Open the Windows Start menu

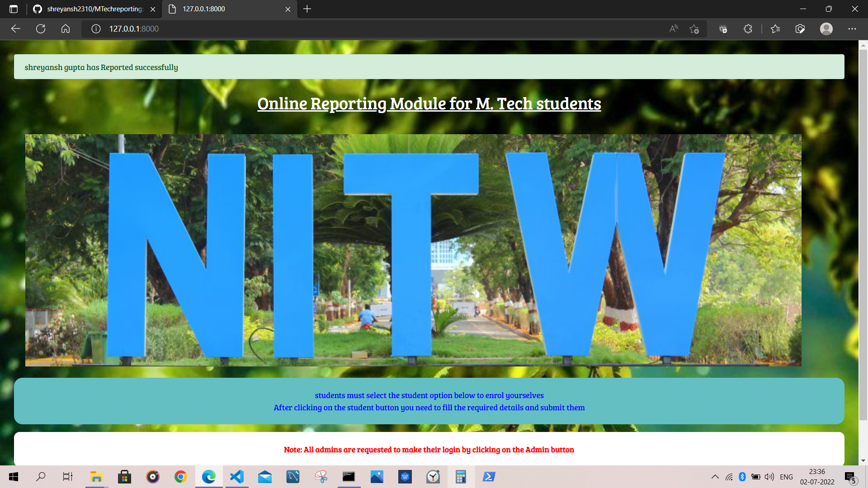pos(14,477)
